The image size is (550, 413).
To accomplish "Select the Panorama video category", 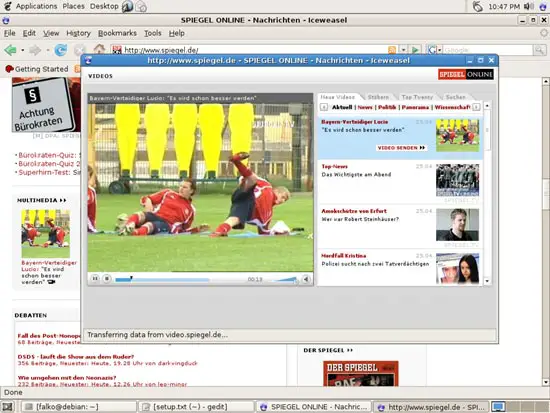I will coord(415,107).
